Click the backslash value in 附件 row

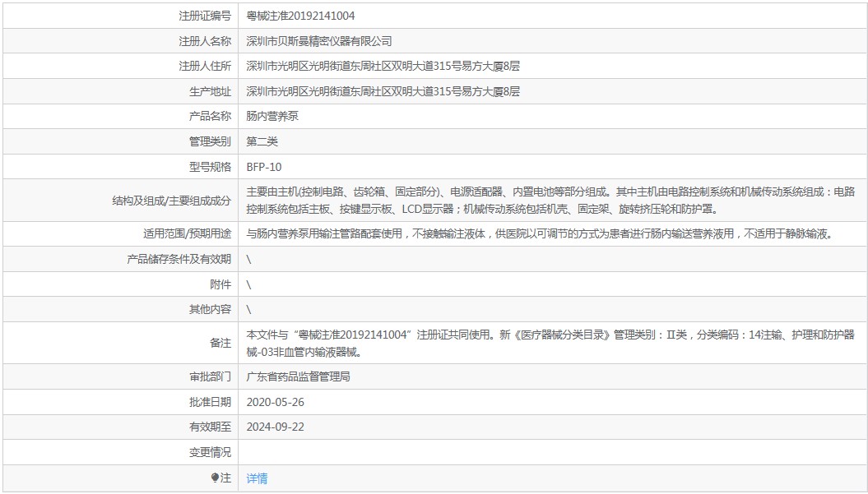click(x=248, y=285)
